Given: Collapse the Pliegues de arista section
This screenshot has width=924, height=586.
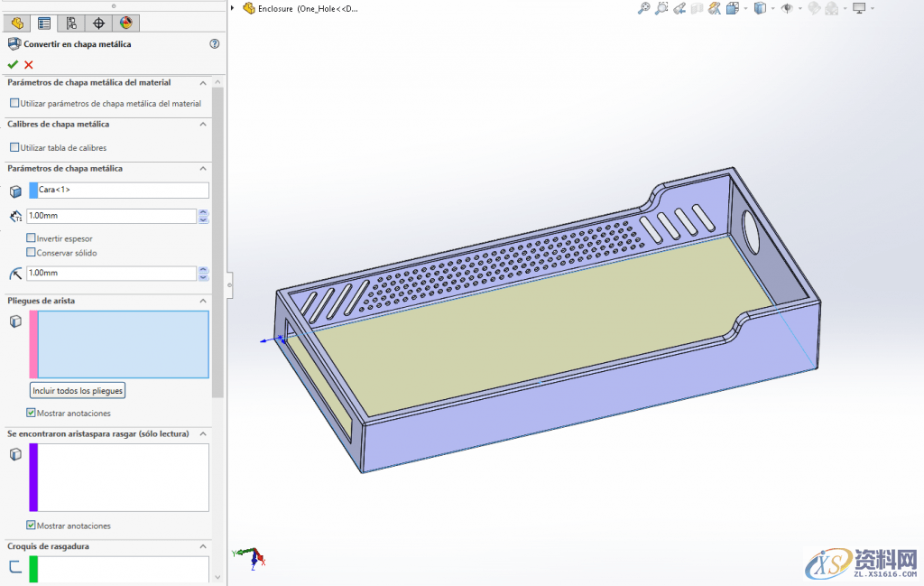Looking at the screenshot, I should [203, 301].
